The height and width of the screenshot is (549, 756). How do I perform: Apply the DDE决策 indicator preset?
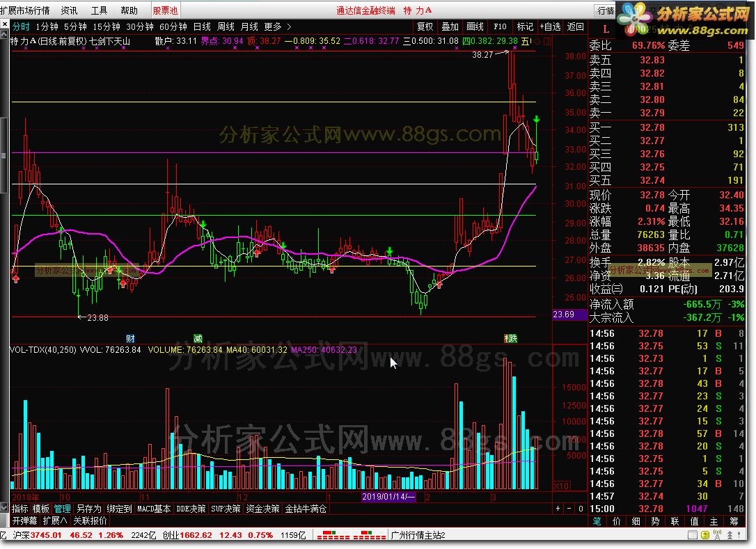point(191,509)
